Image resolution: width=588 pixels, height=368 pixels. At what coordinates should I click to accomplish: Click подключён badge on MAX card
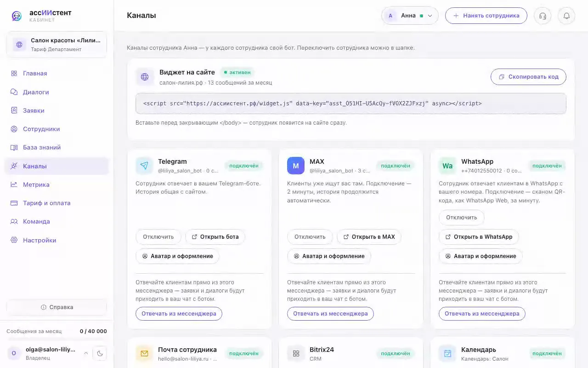tap(395, 166)
